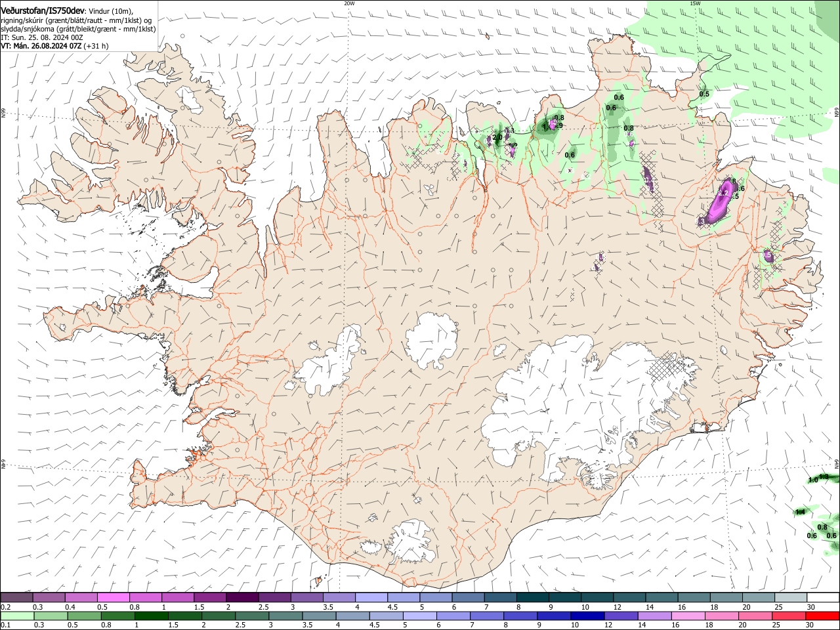Click the "IT: Sun. 25. 08. 2024 00Z" line
This screenshot has width=840, height=630.
click(x=41, y=37)
